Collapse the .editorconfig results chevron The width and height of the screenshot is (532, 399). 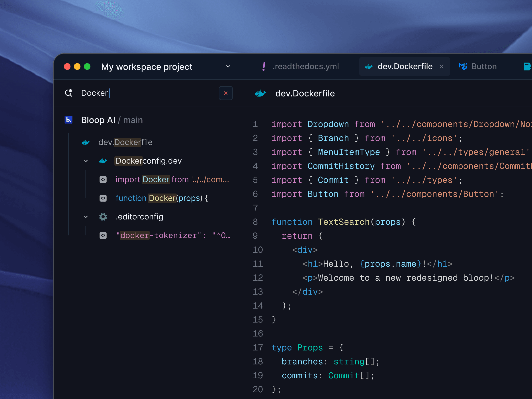pos(86,217)
